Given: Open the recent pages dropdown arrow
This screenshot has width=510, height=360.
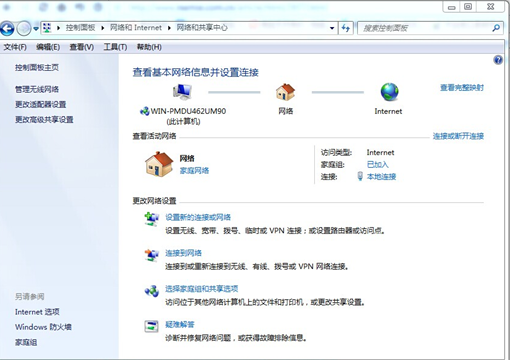Looking at the screenshot, I should 36,29.
